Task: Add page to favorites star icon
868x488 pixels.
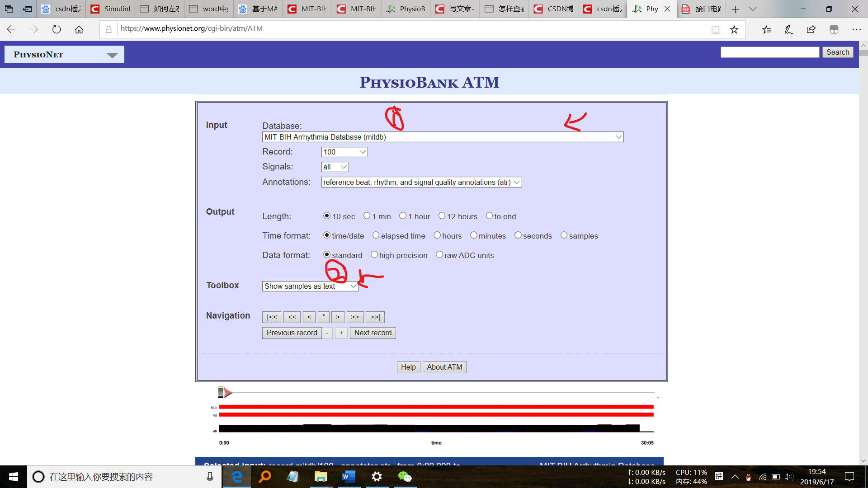Action: tap(734, 29)
